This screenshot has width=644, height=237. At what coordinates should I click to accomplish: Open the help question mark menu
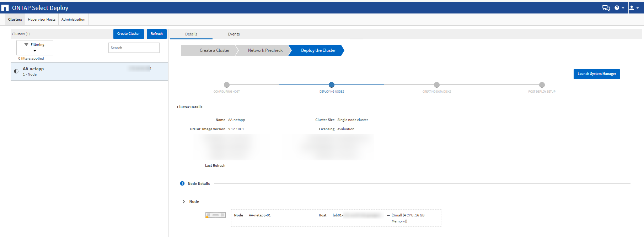coord(619,8)
